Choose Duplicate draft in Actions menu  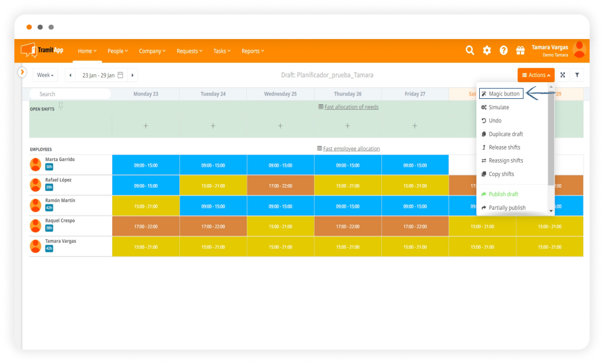(x=505, y=134)
